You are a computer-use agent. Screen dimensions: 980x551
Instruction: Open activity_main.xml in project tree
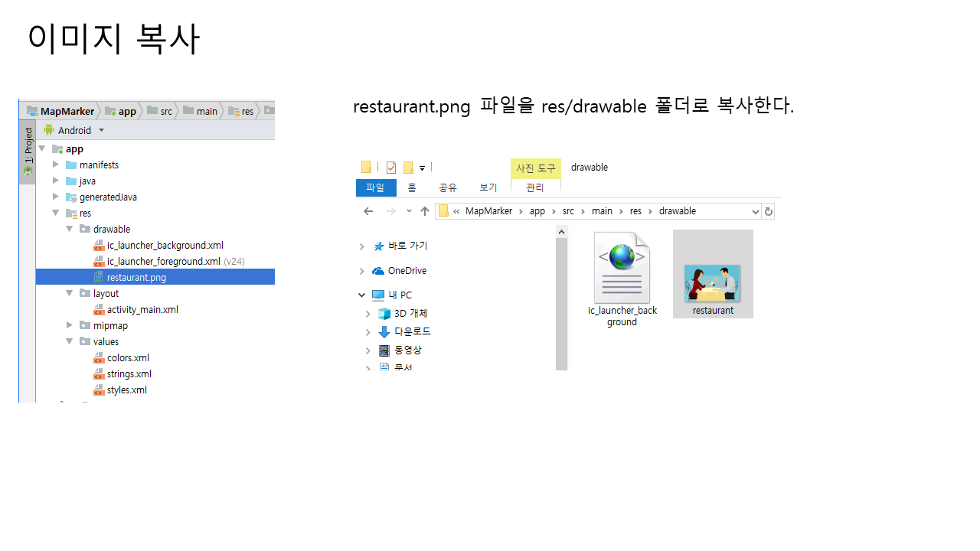pyautogui.click(x=142, y=310)
